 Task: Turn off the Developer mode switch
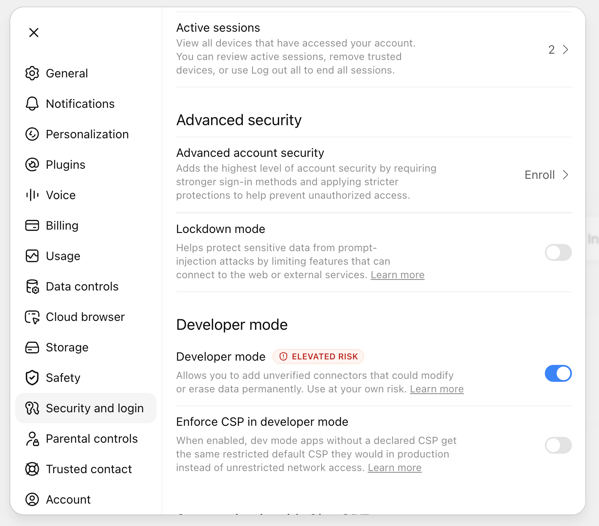click(558, 373)
